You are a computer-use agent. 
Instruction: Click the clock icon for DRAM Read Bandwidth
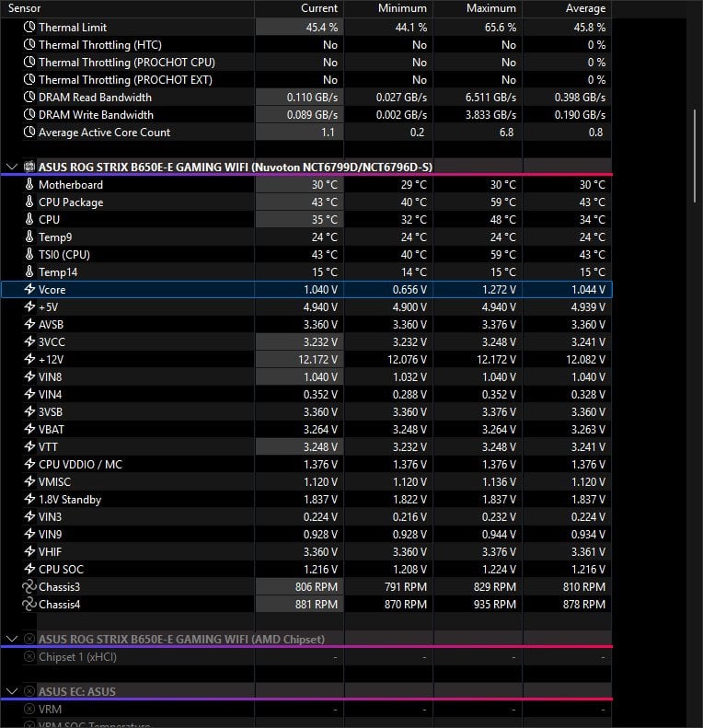[29, 98]
